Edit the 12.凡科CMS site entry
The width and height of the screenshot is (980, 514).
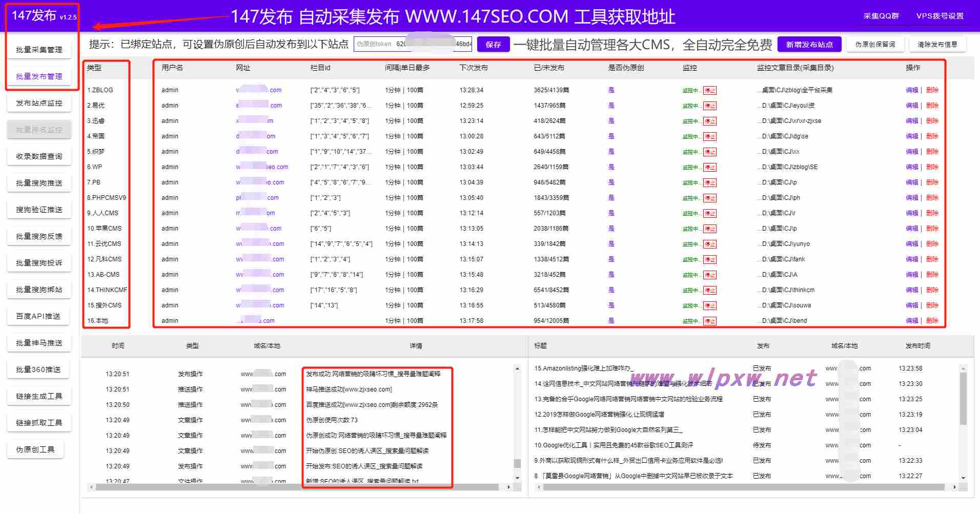912,259
